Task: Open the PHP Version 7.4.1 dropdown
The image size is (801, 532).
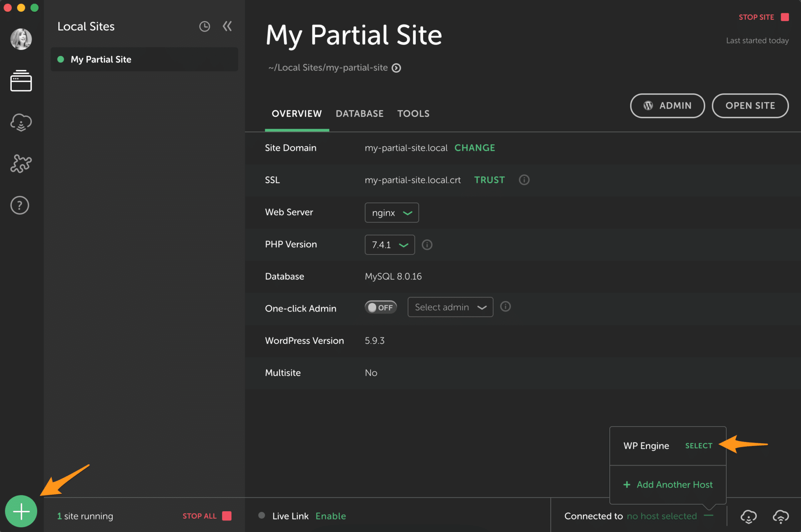Action: click(x=389, y=244)
